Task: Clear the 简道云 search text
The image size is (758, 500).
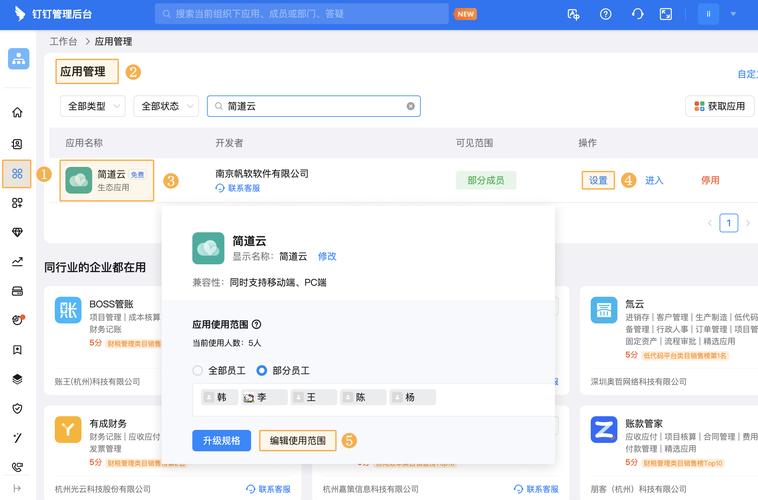Action: click(x=410, y=106)
